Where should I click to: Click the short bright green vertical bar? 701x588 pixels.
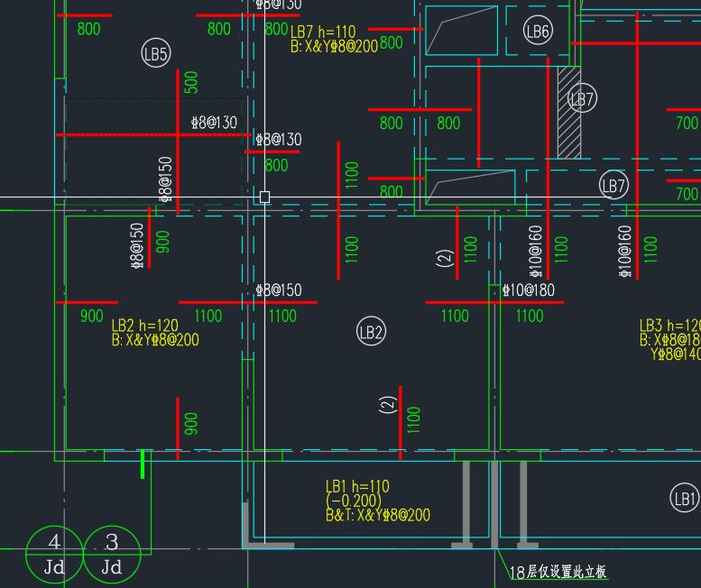click(143, 464)
